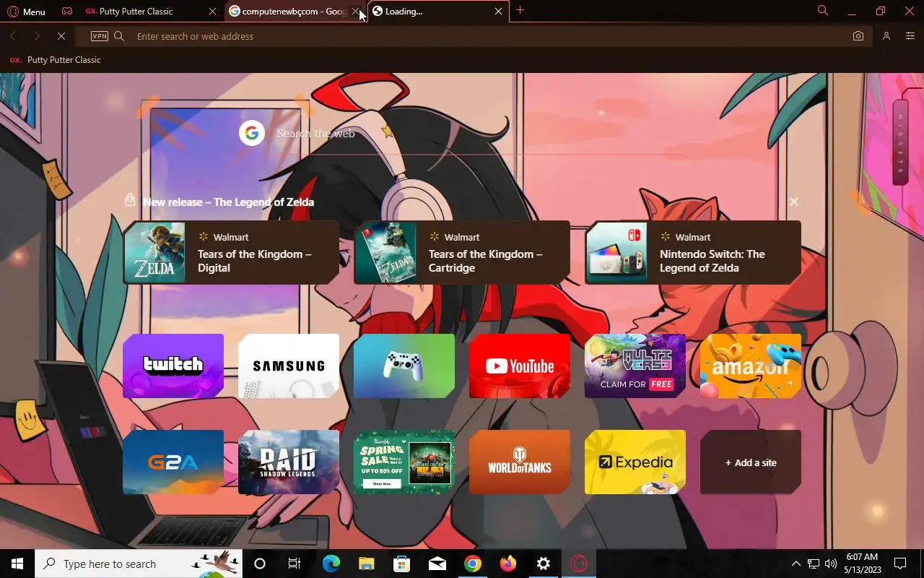
Task: Open the GX Corner gamepad icon
Action: click(66, 11)
